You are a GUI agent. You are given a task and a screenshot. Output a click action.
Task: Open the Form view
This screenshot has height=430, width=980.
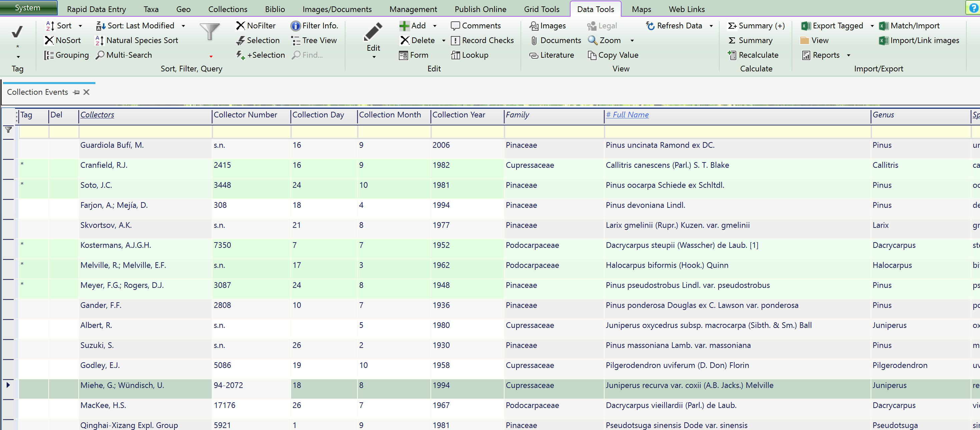pyautogui.click(x=413, y=55)
